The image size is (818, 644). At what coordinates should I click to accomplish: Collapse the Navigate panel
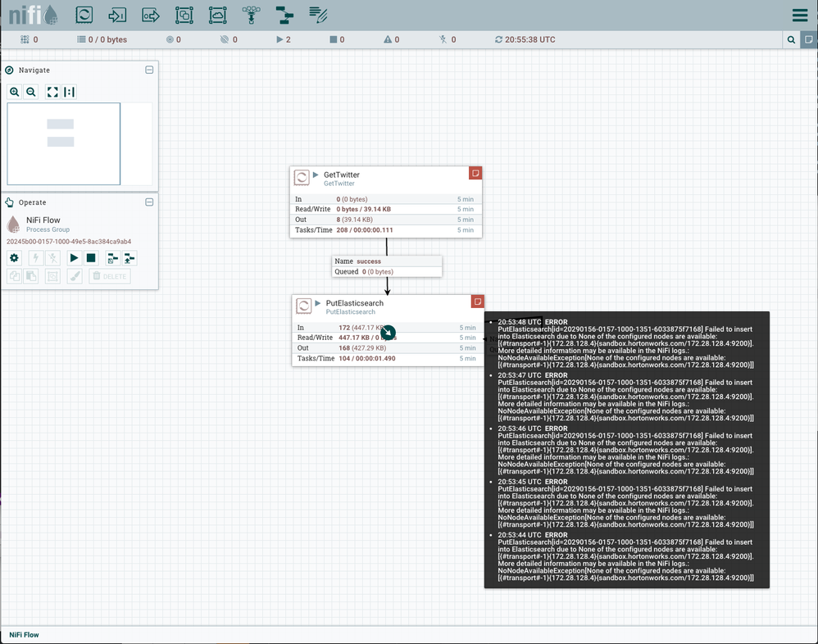coord(149,70)
